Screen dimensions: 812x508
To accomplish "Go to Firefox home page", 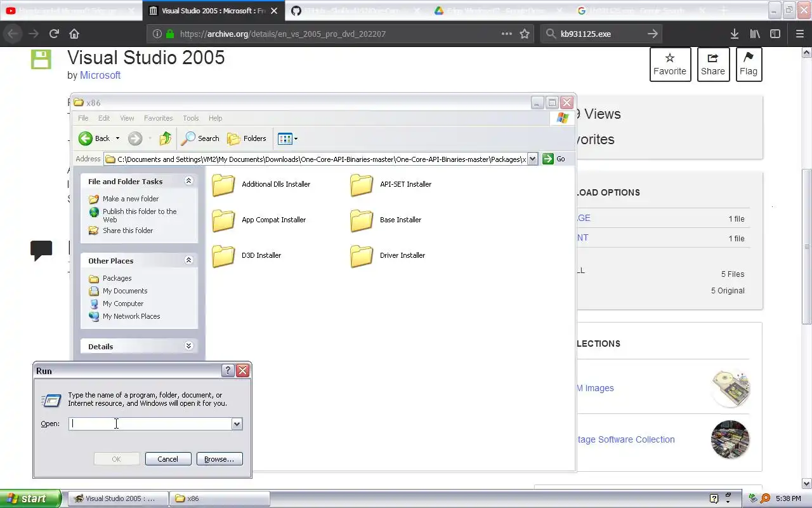I will (x=74, y=34).
